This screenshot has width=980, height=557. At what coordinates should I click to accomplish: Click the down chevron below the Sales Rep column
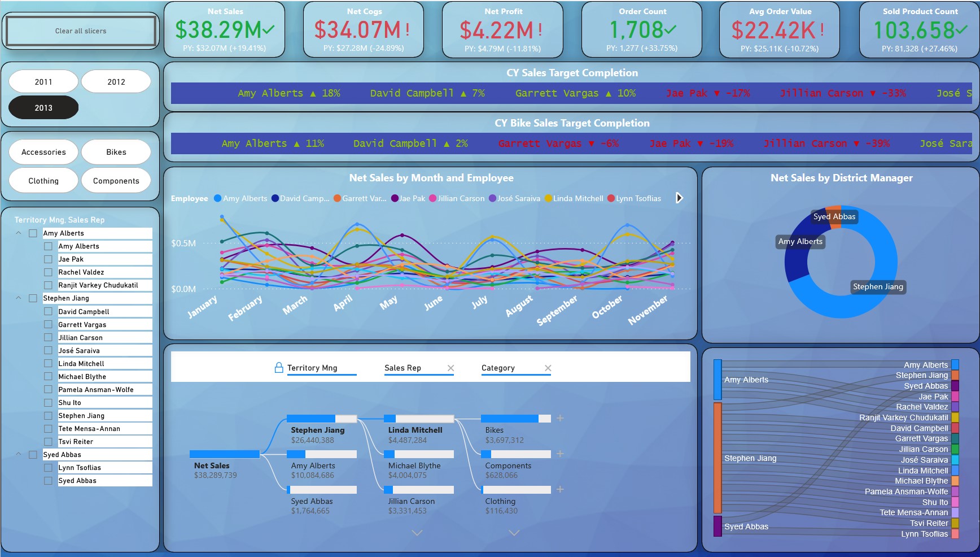click(x=417, y=533)
